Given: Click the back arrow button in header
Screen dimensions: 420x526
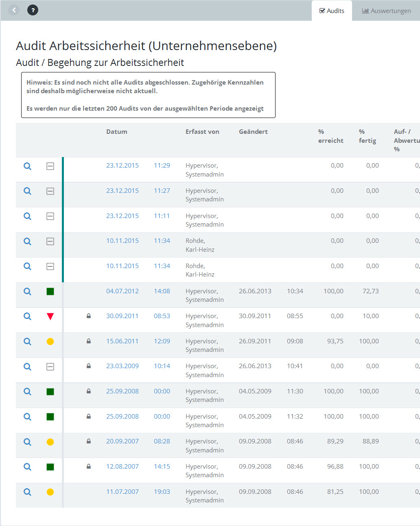Looking at the screenshot, I should click(x=14, y=10).
